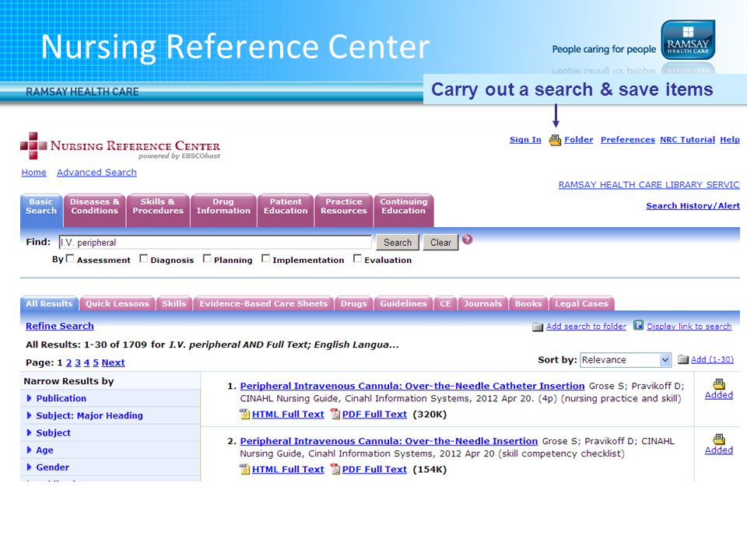The width and height of the screenshot is (747, 560).
Task: Click PDF Full Text link for result 2
Action: 374,470
